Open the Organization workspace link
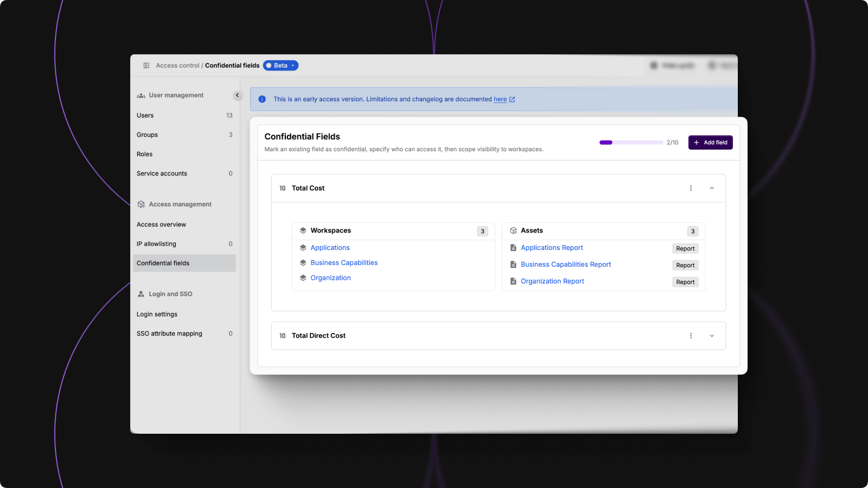Viewport: 868px width, 488px height. tap(330, 278)
